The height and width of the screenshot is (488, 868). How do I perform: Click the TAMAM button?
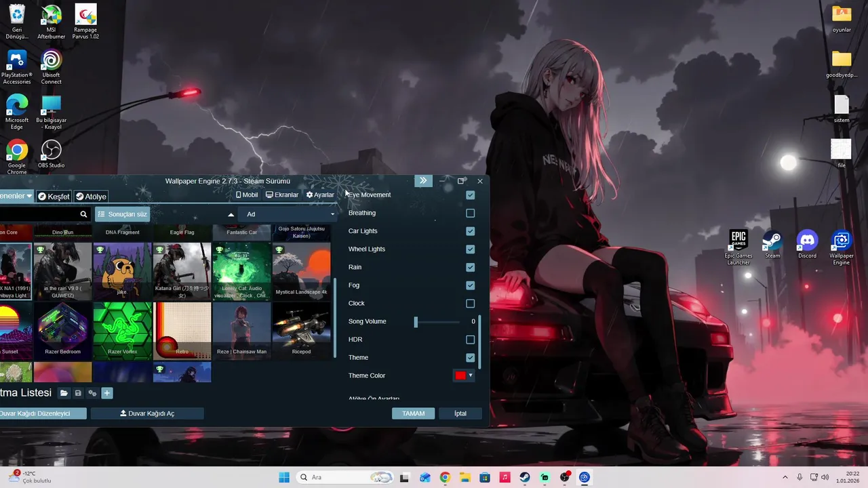point(413,413)
